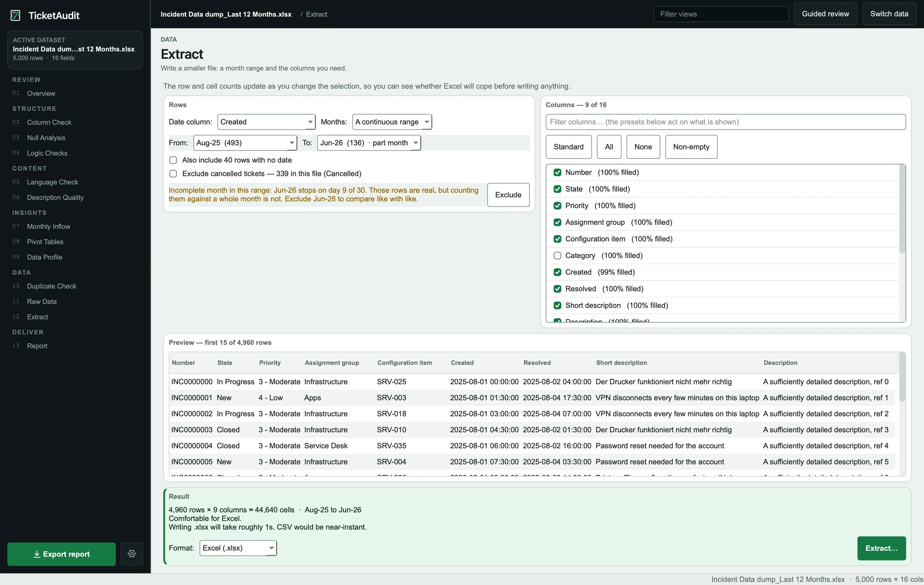Open Duplicate Check view
Image resolution: width=924 pixels, height=585 pixels.
pyautogui.click(x=52, y=286)
